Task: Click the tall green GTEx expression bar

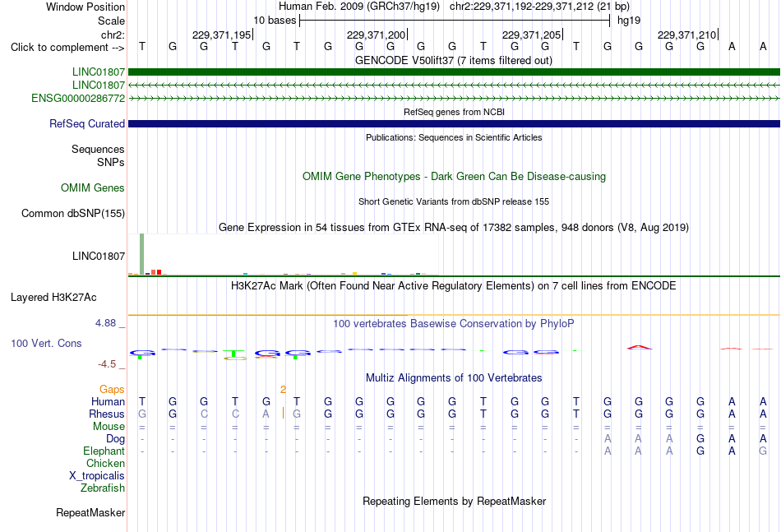Action: [x=142, y=254]
